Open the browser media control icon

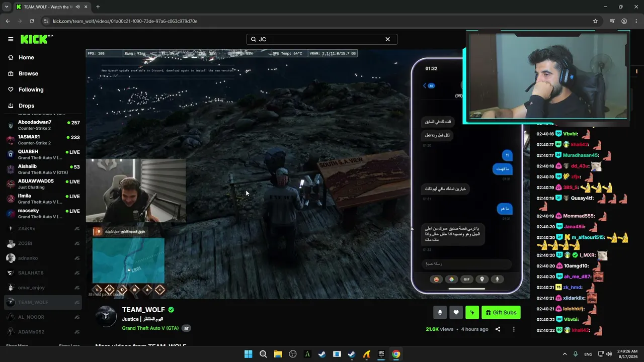(x=612, y=21)
